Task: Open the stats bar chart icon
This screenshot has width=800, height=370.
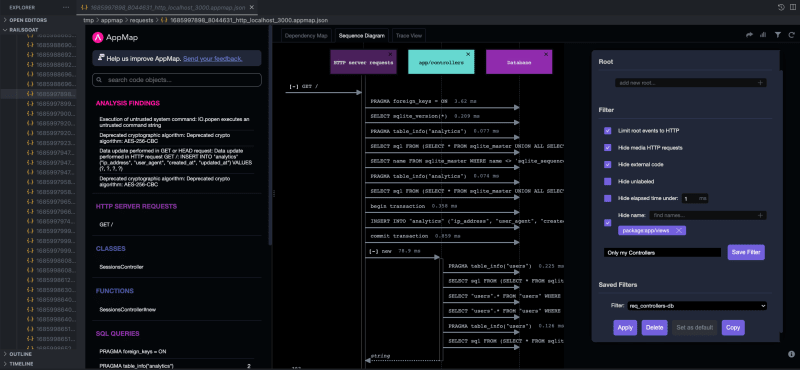Action: (763, 35)
